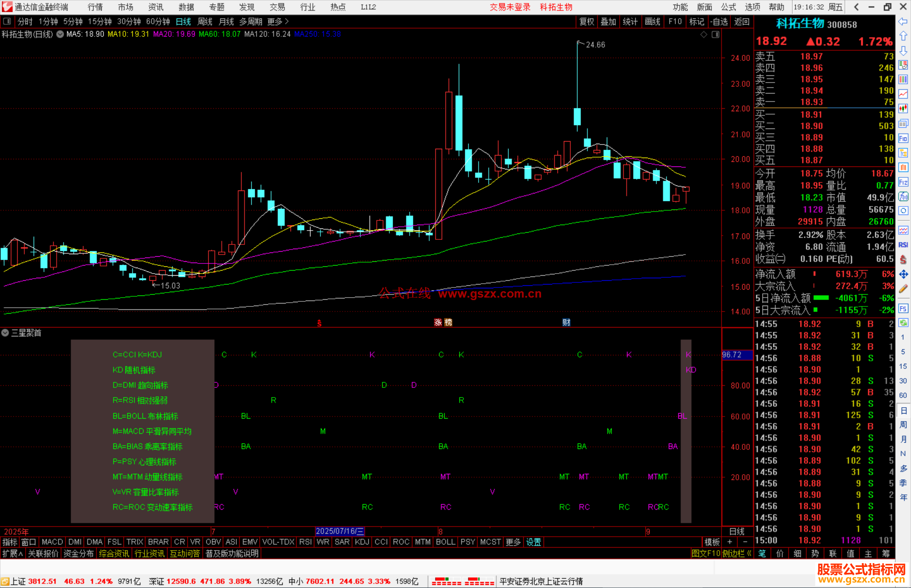
Task: Open the 模板 template menu
Action: 712,542
